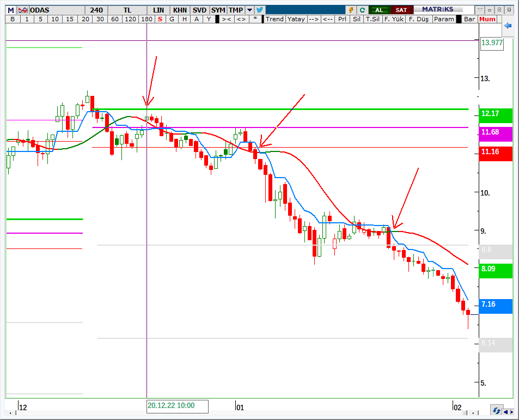Click the MATRIKS logo
The image size is (519, 420).
point(437,9)
